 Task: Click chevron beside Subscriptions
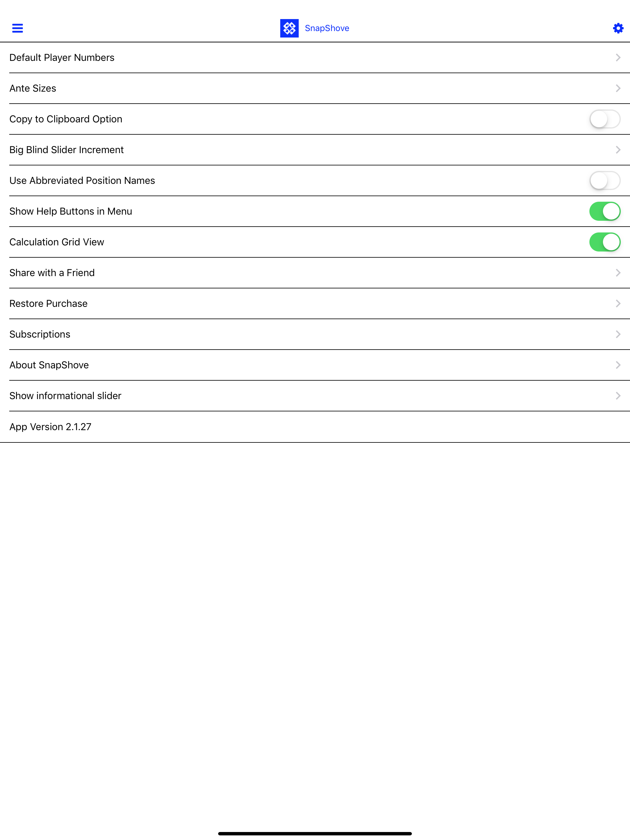click(618, 335)
